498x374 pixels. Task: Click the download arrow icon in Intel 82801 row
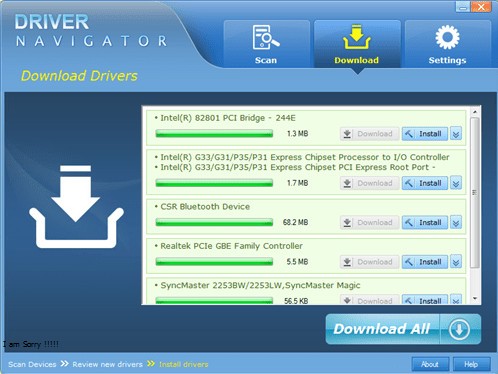(x=347, y=134)
